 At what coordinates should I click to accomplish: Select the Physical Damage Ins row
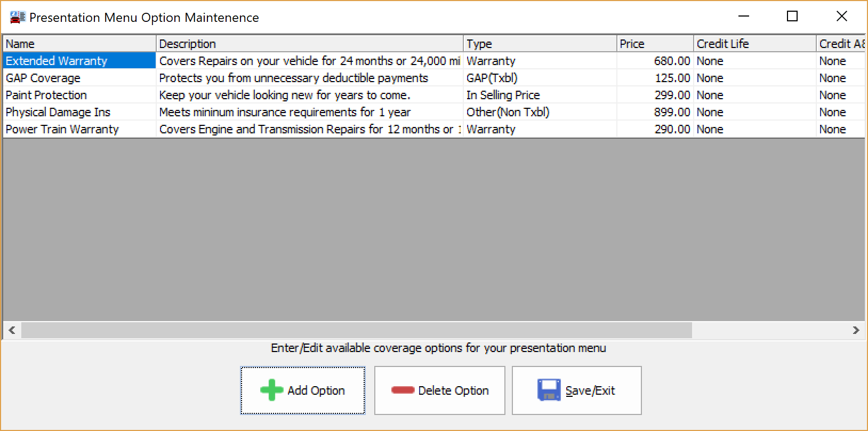[x=58, y=112]
